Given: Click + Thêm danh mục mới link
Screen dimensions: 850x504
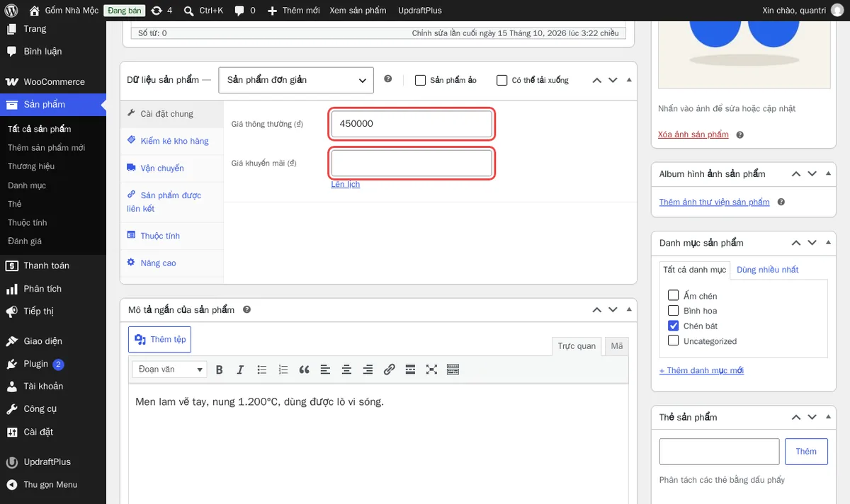Looking at the screenshot, I should [x=701, y=370].
